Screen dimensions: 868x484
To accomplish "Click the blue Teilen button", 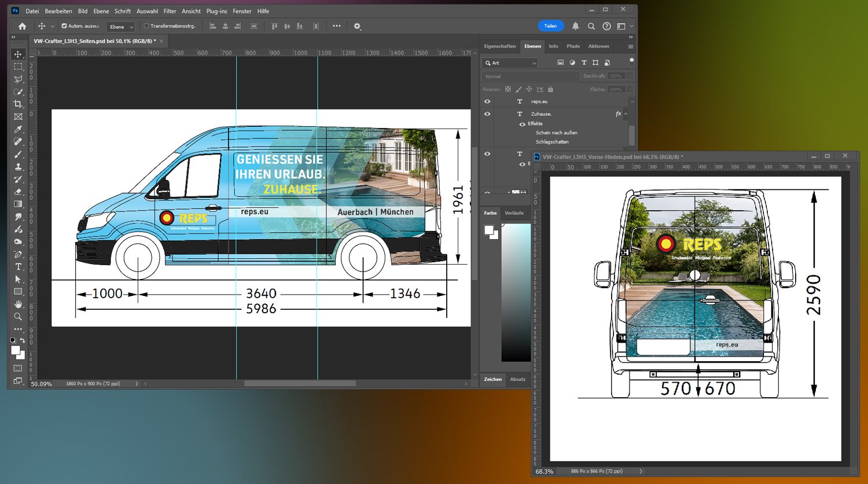I will 550,26.
